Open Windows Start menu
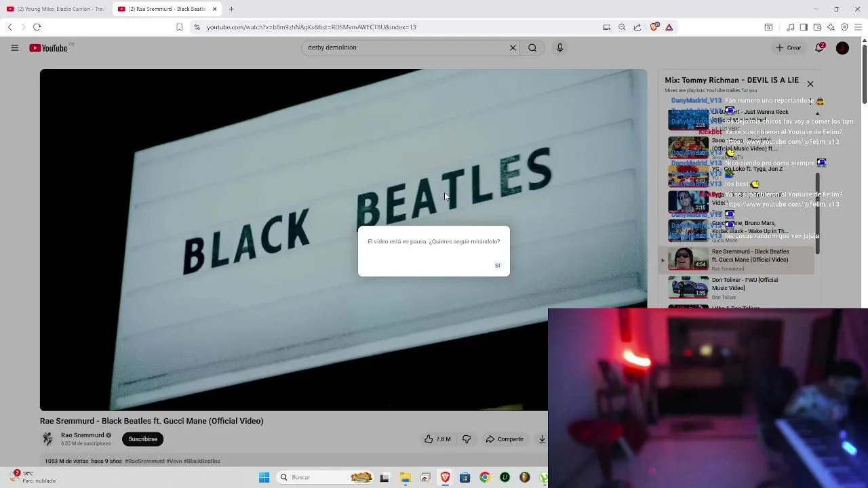 tap(264, 477)
